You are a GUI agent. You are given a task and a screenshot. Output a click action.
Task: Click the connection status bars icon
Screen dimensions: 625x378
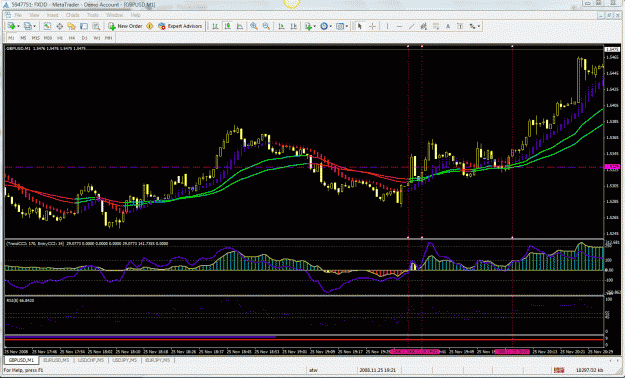[559, 370]
